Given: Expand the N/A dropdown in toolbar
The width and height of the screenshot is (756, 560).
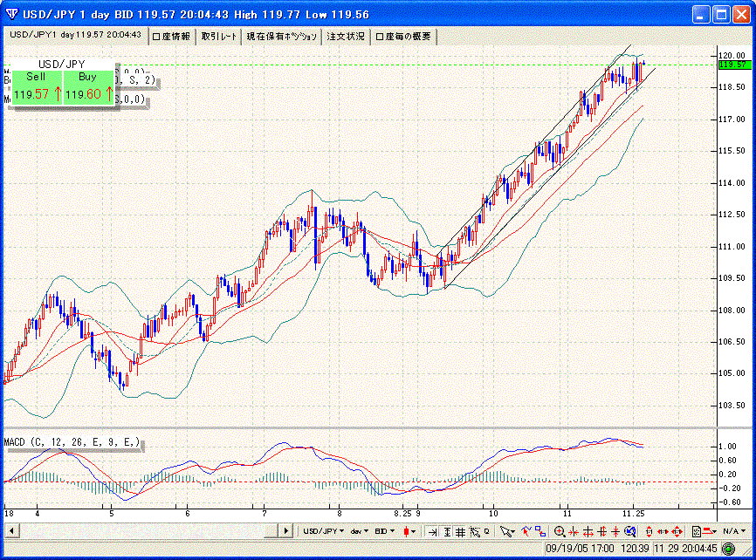Looking at the screenshot, I should pos(730,530).
